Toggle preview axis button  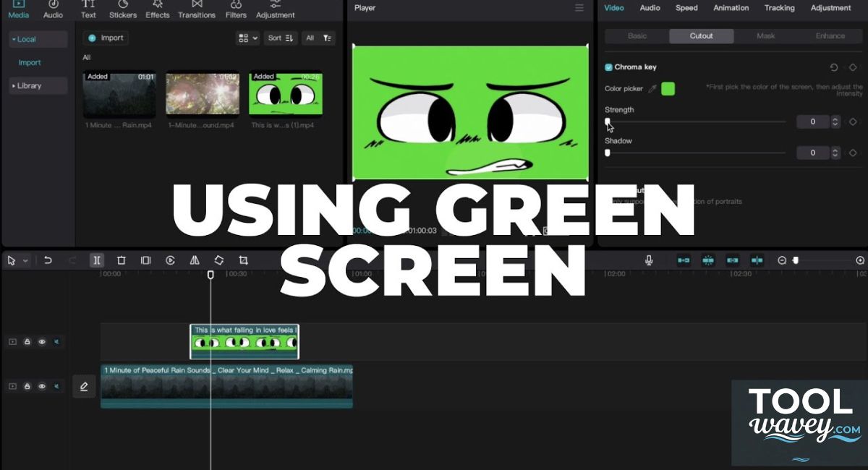(757, 260)
